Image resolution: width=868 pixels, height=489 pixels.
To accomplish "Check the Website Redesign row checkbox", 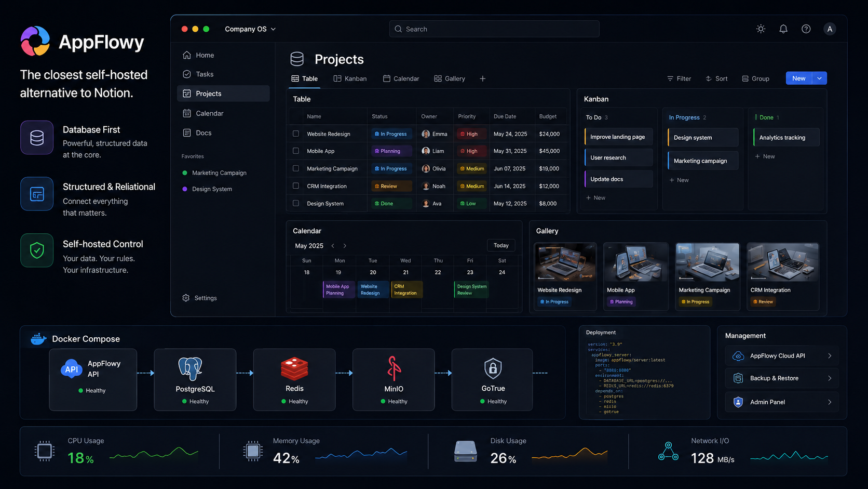I will pos(296,134).
